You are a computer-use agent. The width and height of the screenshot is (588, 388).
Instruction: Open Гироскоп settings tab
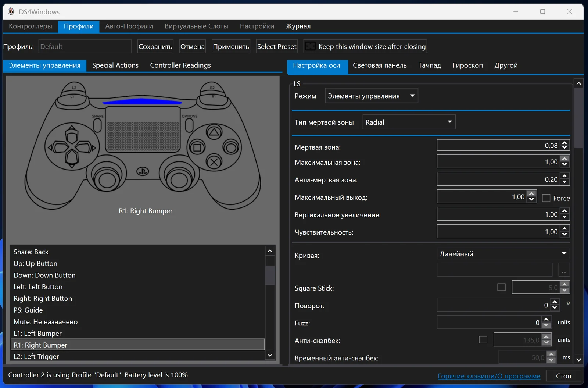[x=467, y=65]
